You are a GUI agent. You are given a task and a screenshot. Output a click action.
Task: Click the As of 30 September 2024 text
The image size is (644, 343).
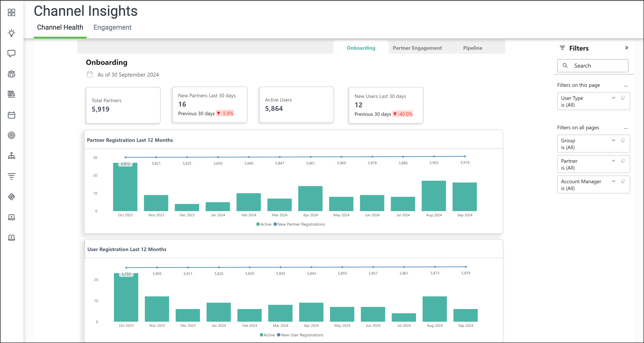pos(128,75)
